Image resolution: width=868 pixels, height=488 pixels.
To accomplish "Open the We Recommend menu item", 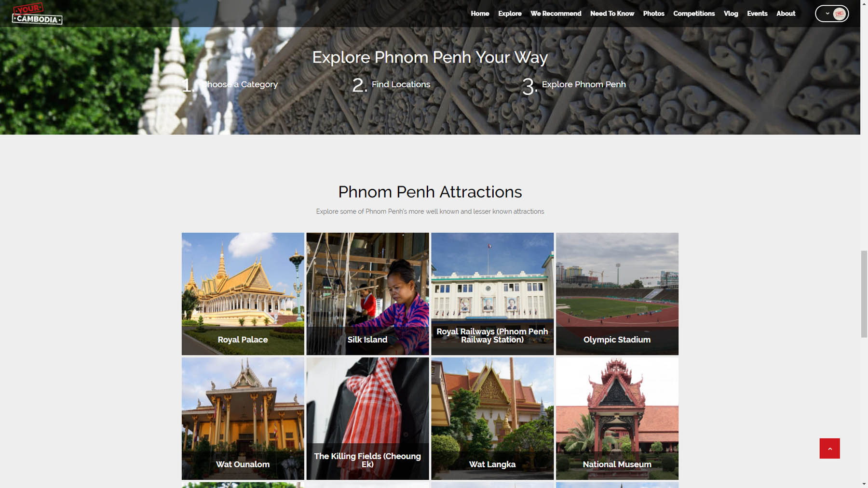I will [556, 13].
